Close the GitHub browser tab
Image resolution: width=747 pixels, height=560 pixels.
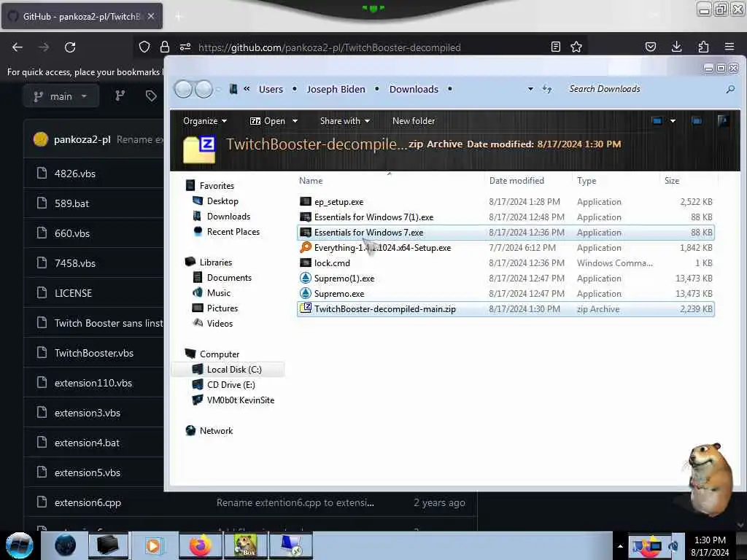pyautogui.click(x=150, y=16)
